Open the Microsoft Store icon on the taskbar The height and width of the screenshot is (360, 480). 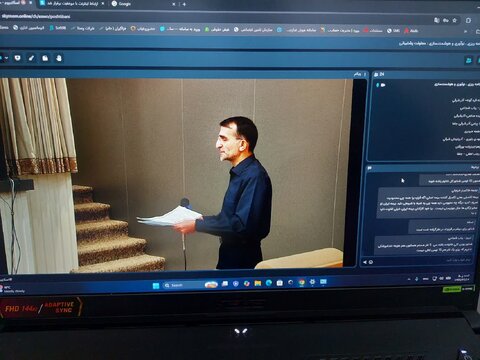[280, 283]
